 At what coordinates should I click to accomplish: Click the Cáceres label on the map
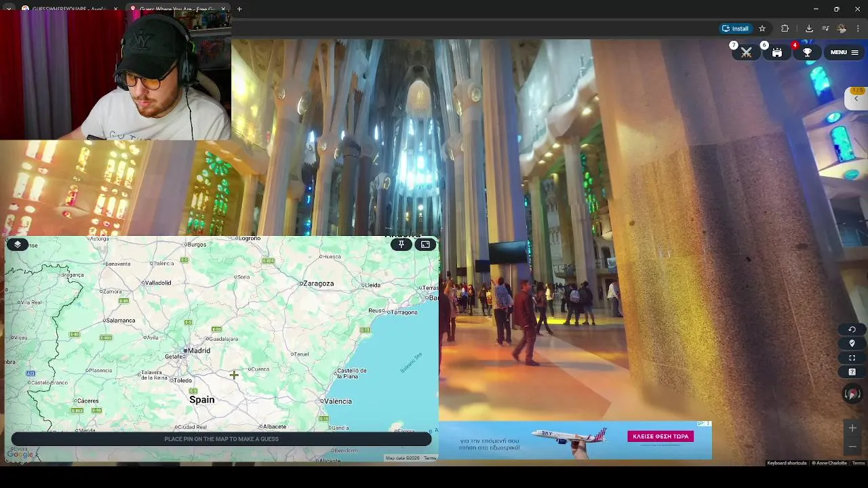tap(88, 401)
